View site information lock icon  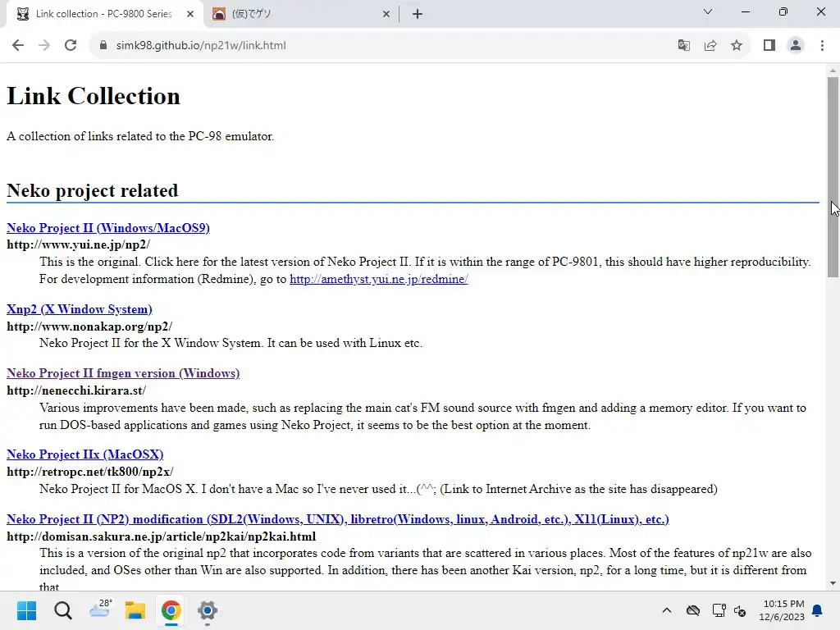[x=103, y=45]
